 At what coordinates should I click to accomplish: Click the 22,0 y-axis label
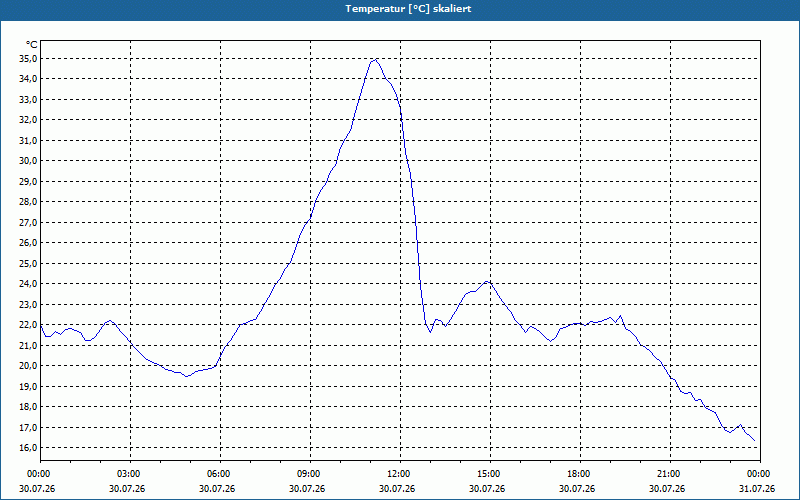click(28, 325)
